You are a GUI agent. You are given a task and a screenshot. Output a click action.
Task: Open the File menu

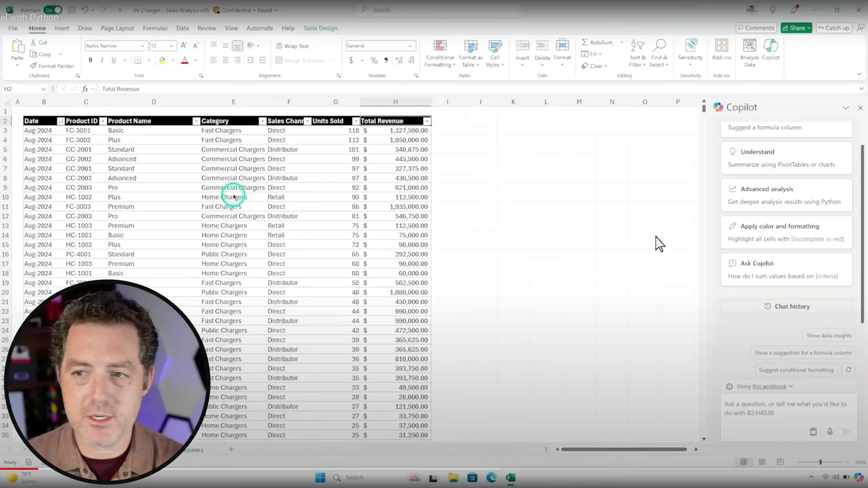pyautogui.click(x=13, y=28)
